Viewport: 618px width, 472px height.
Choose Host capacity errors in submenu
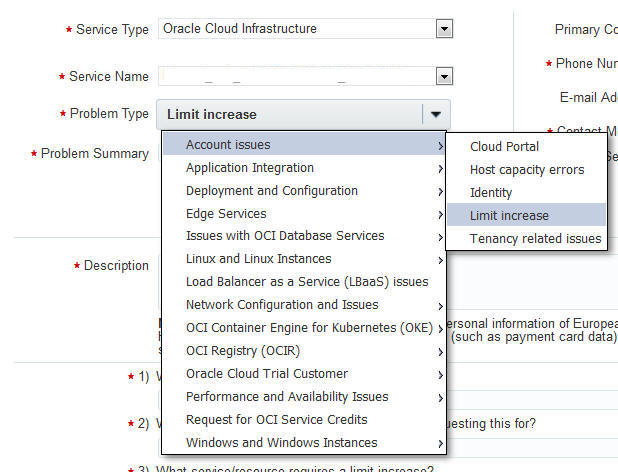[x=527, y=170]
